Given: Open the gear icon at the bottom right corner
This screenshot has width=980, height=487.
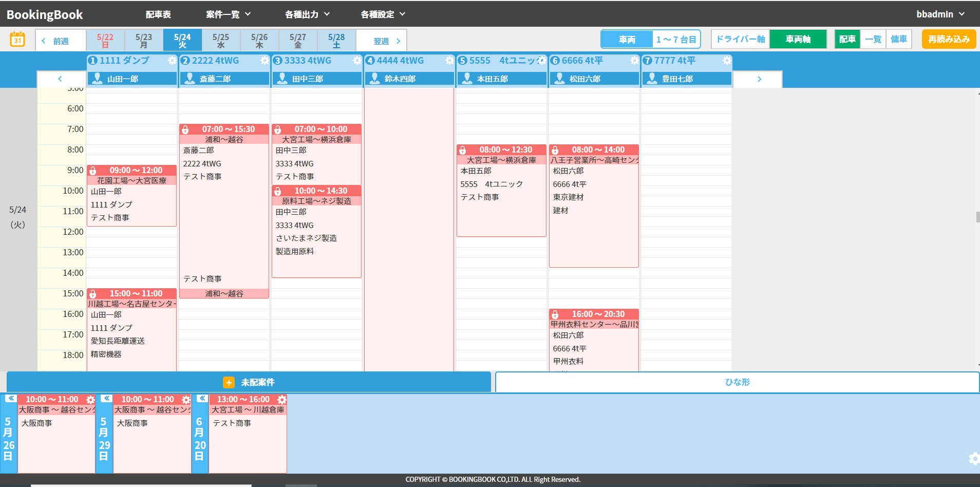Looking at the screenshot, I should (974, 459).
